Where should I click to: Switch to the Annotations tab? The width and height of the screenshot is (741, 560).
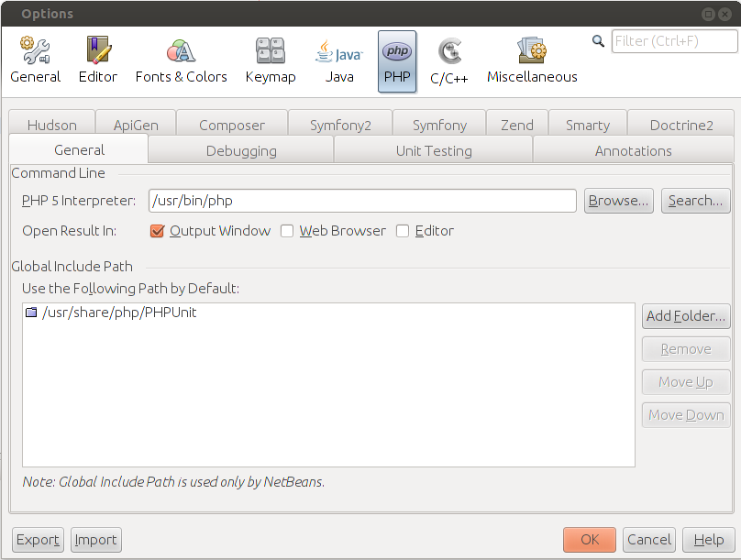(634, 150)
